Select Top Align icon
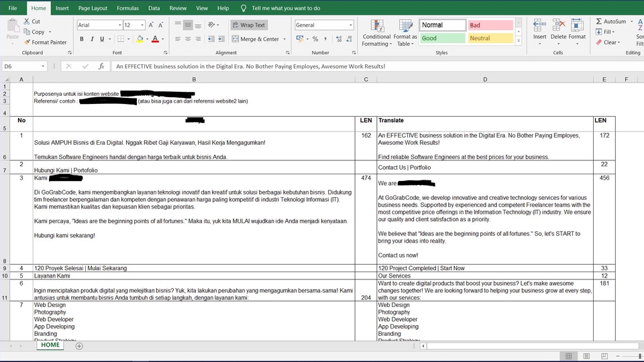644x362 pixels. point(178,25)
